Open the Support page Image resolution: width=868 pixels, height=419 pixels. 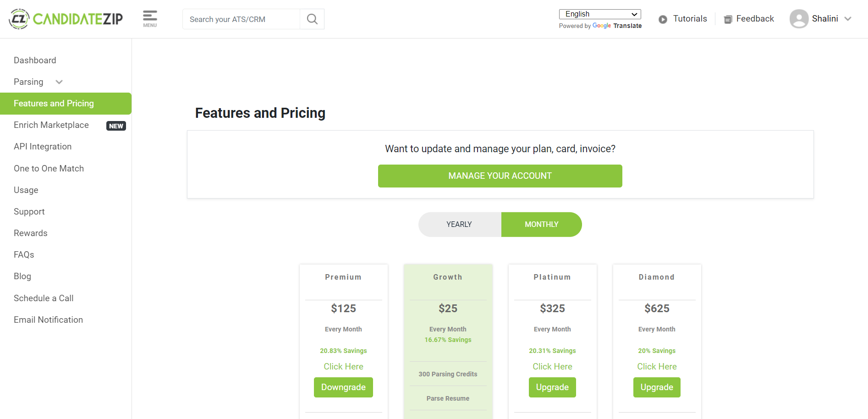(29, 212)
